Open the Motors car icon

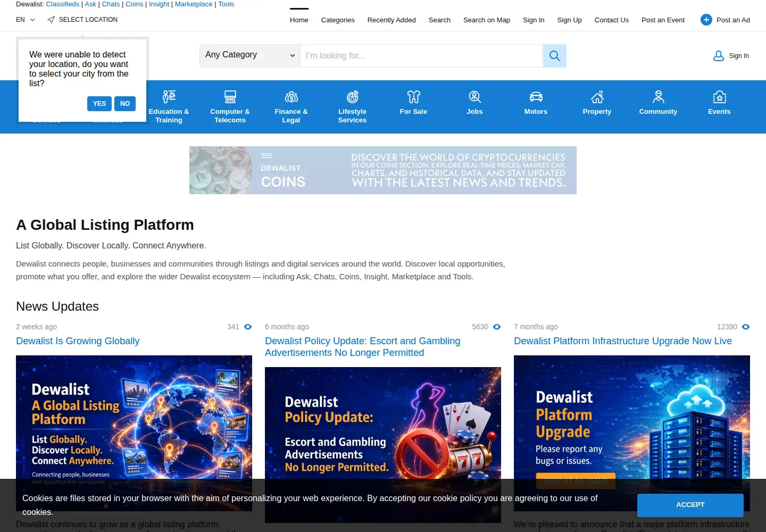[x=536, y=96]
